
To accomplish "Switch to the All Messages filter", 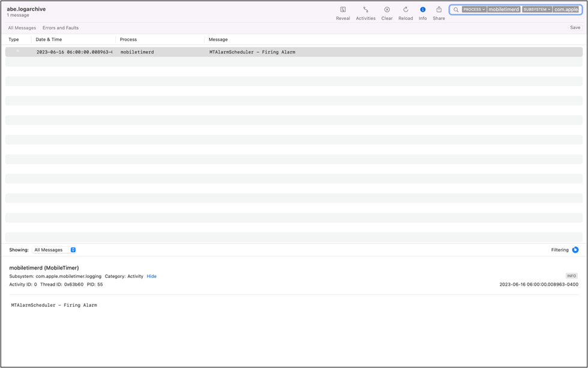I will [22, 28].
